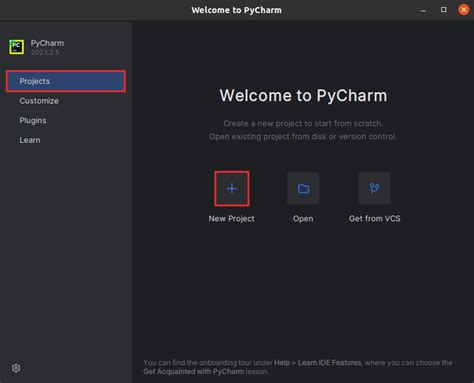Switch to the Customize tab
This screenshot has height=383, width=474.
click(39, 101)
